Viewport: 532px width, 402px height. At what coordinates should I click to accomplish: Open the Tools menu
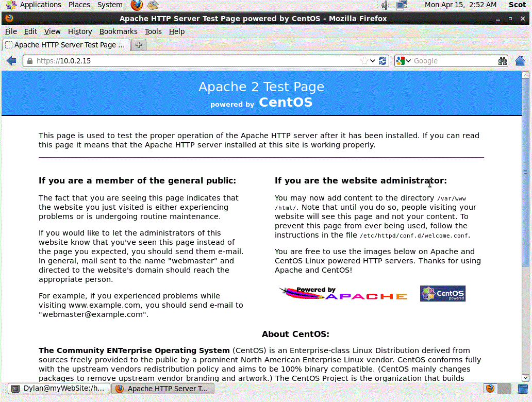[x=153, y=31]
